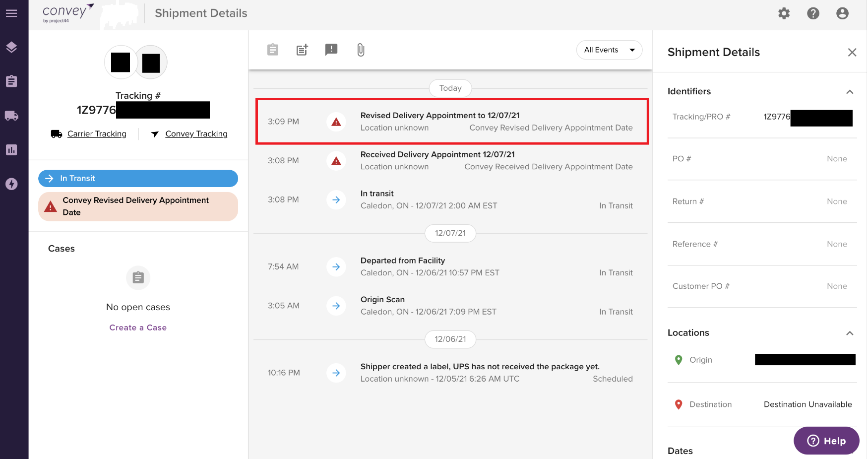Image resolution: width=868 pixels, height=459 pixels.
Task: Click the arrow icon on Departed from Facility event
Action: click(336, 266)
